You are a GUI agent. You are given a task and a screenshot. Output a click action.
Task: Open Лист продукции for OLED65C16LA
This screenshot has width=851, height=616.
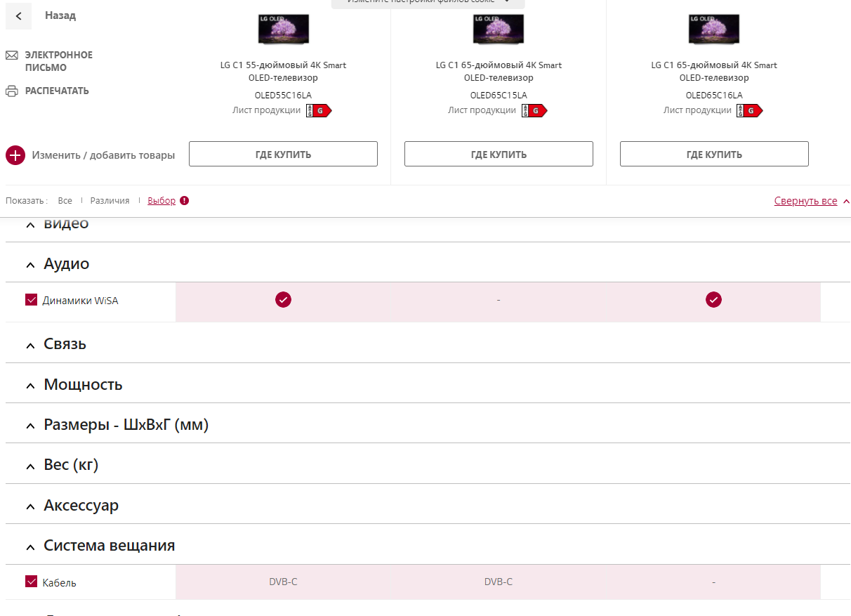click(697, 110)
